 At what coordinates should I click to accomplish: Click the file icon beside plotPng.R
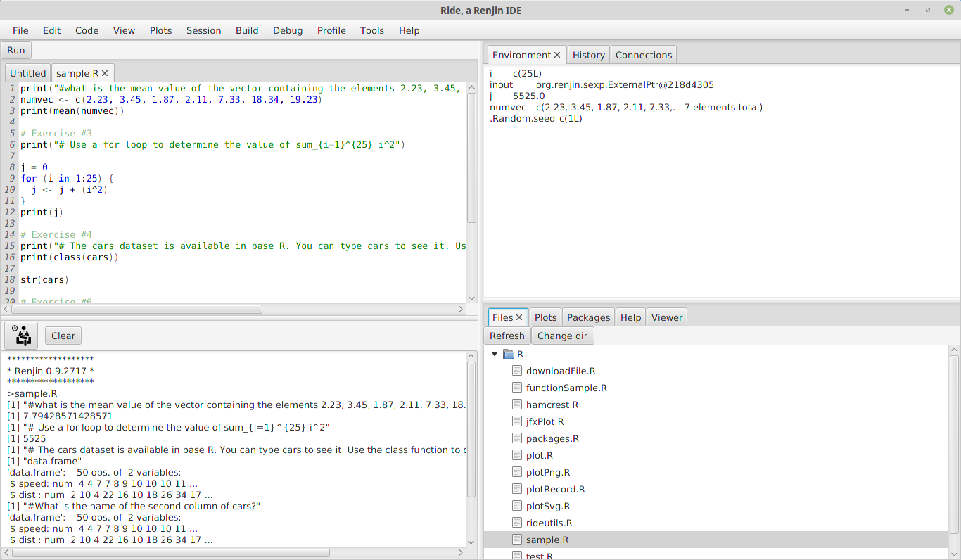point(517,472)
